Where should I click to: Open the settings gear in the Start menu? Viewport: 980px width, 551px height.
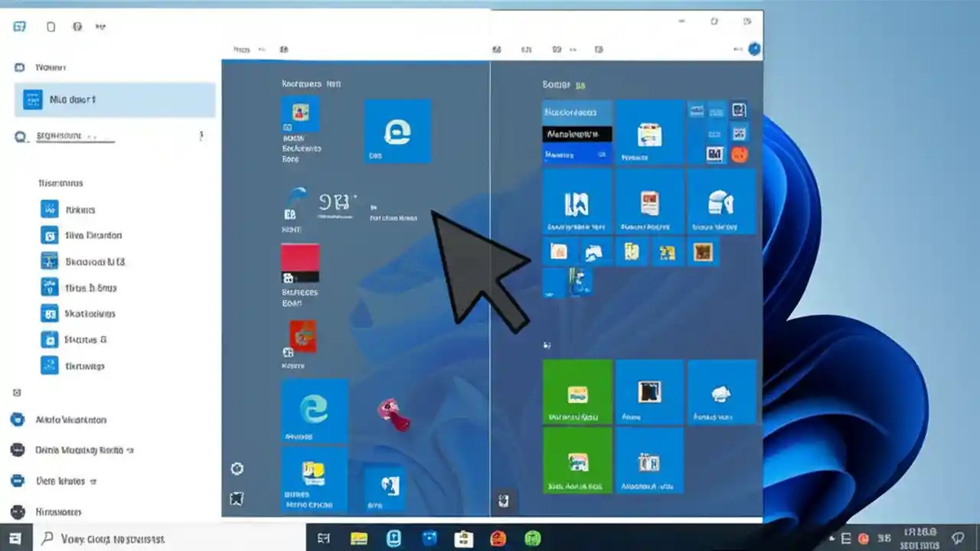(237, 468)
